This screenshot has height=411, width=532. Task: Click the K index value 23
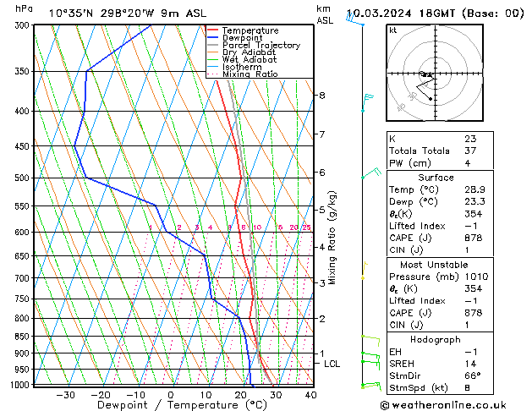[470, 139]
